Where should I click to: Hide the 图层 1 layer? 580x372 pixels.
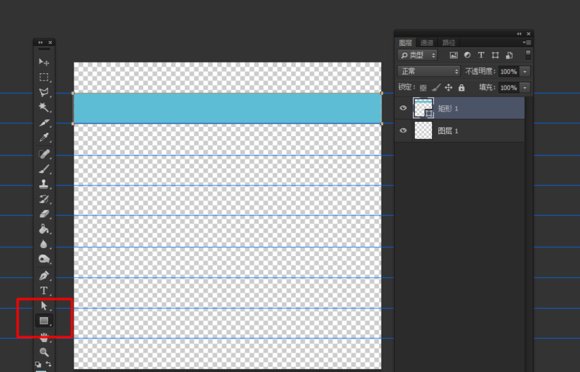pyautogui.click(x=403, y=131)
